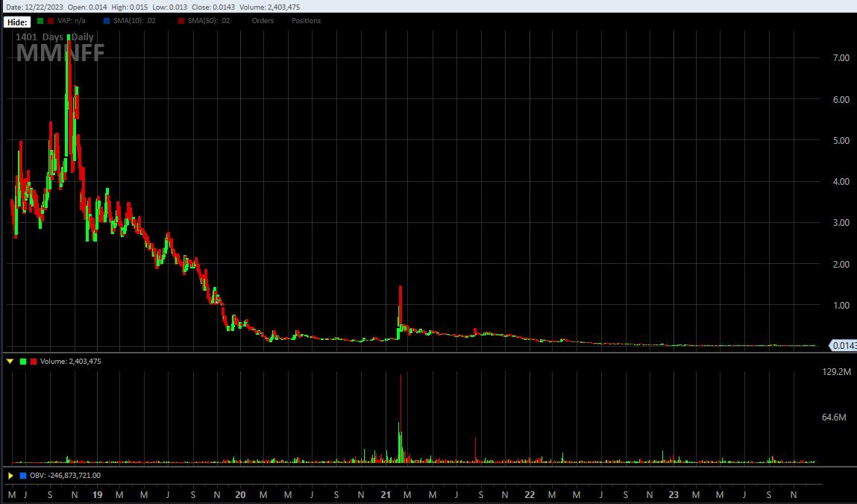Click the Hide button in chart legend

tap(16, 21)
